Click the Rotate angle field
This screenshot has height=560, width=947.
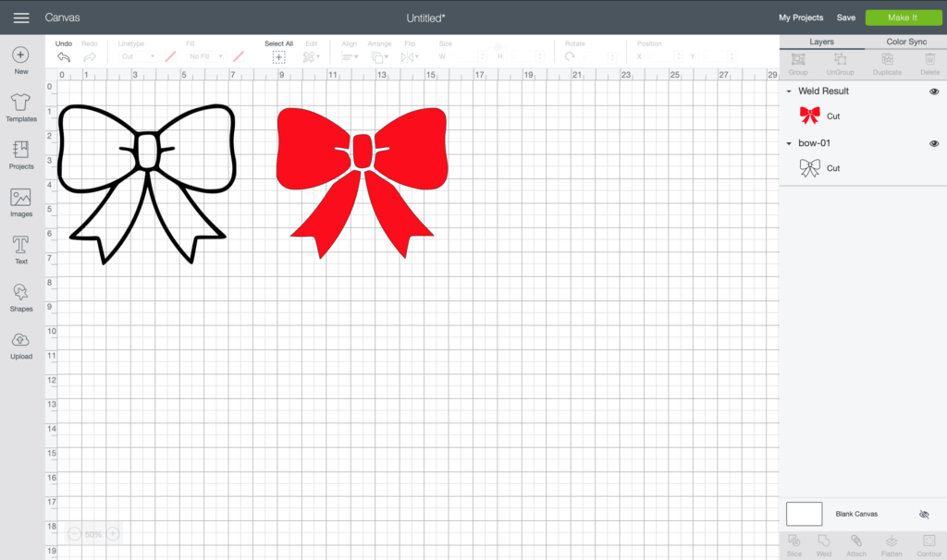[596, 56]
